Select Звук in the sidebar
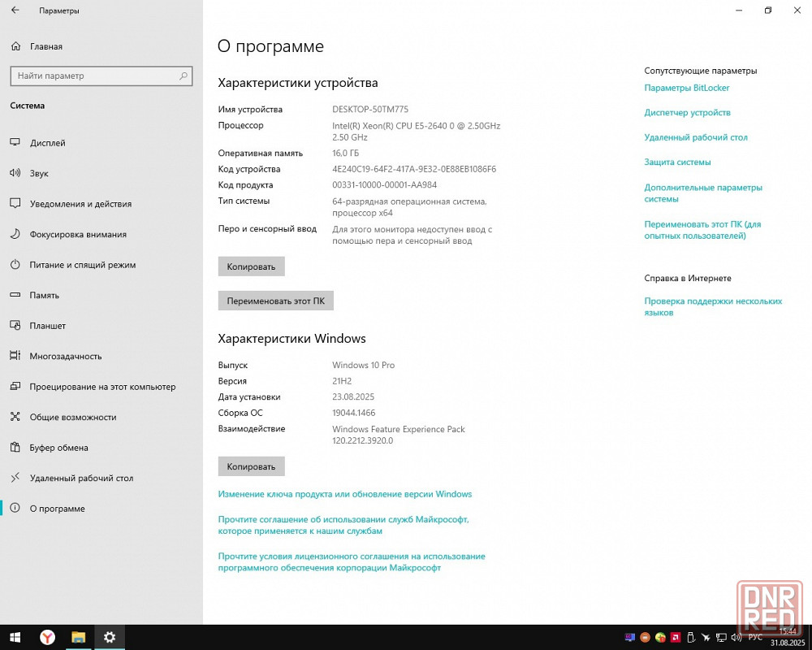 point(39,173)
